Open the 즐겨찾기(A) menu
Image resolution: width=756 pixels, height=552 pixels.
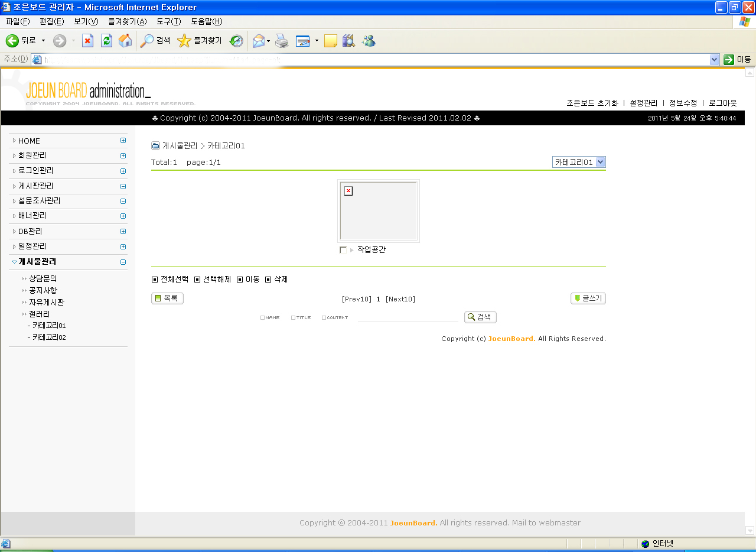(x=128, y=22)
